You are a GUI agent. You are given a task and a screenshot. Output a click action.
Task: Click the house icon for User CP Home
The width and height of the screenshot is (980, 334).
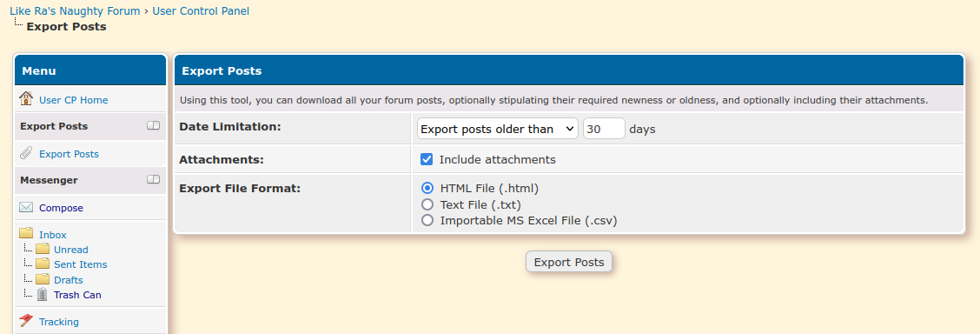(x=25, y=99)
